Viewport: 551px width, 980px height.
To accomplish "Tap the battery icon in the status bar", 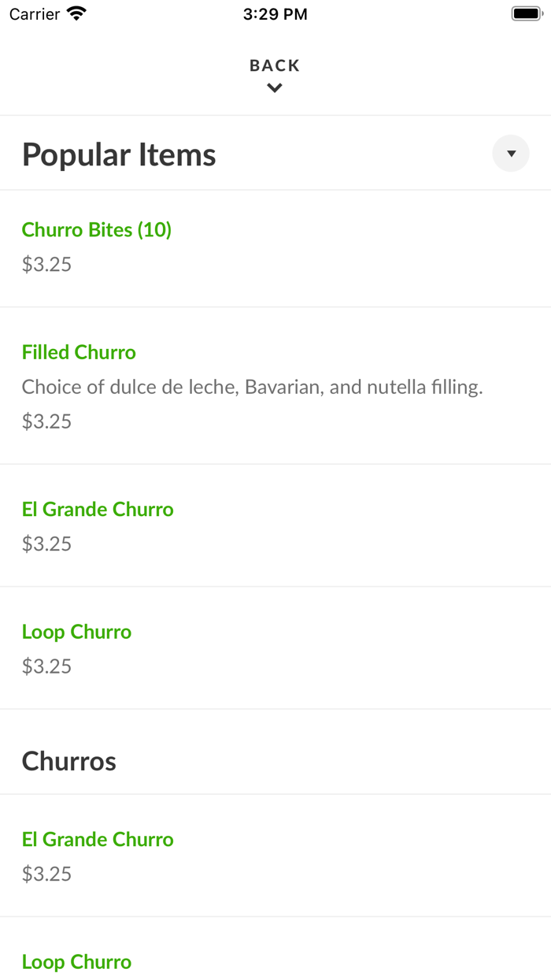I will (523, 13).
